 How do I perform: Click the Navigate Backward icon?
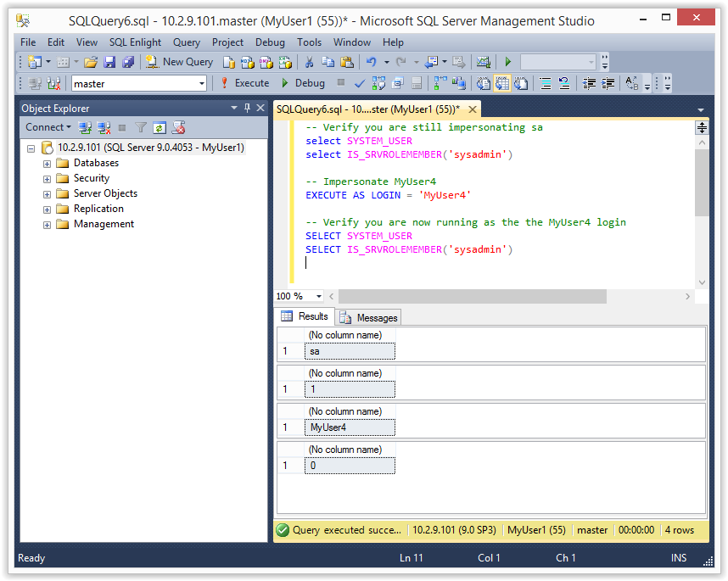432,62
